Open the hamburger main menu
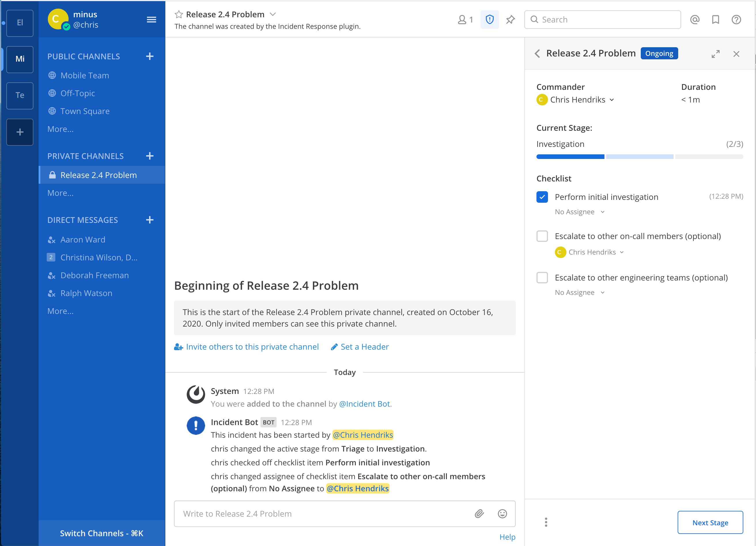The image size is (756, 546). pos(151,20)
